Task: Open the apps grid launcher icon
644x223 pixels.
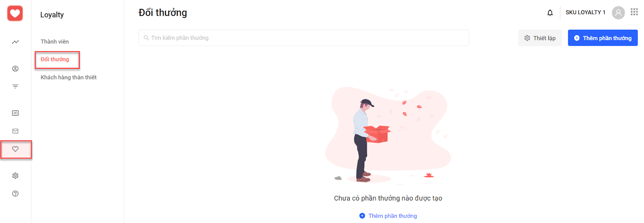Action: coord(634,12)
